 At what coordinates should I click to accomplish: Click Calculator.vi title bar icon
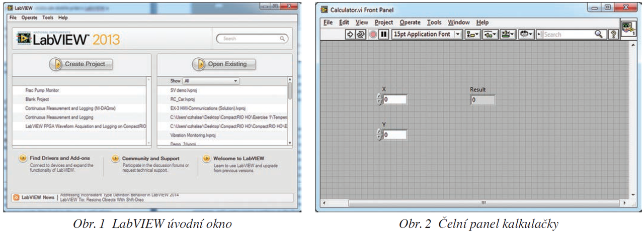[x=325, y=10]
